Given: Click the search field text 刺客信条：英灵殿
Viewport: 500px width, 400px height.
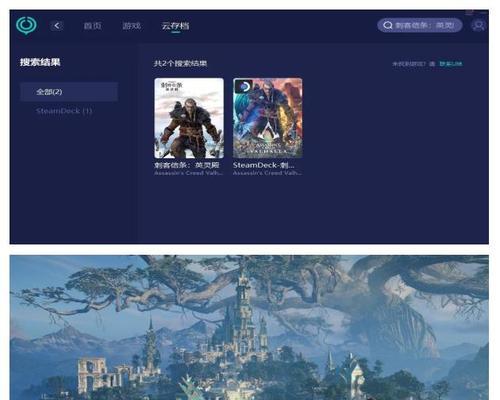Looking at the screenshot, I should (425, 25).
